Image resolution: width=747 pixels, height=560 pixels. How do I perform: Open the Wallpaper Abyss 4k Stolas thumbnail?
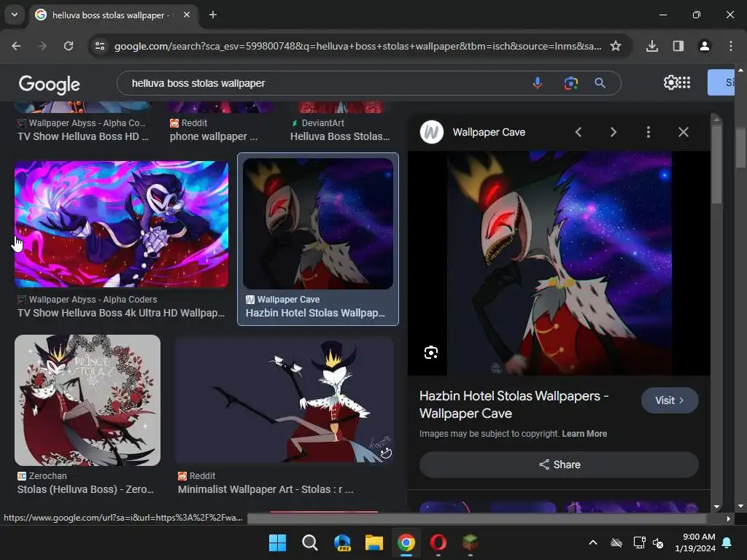(121, 225)
